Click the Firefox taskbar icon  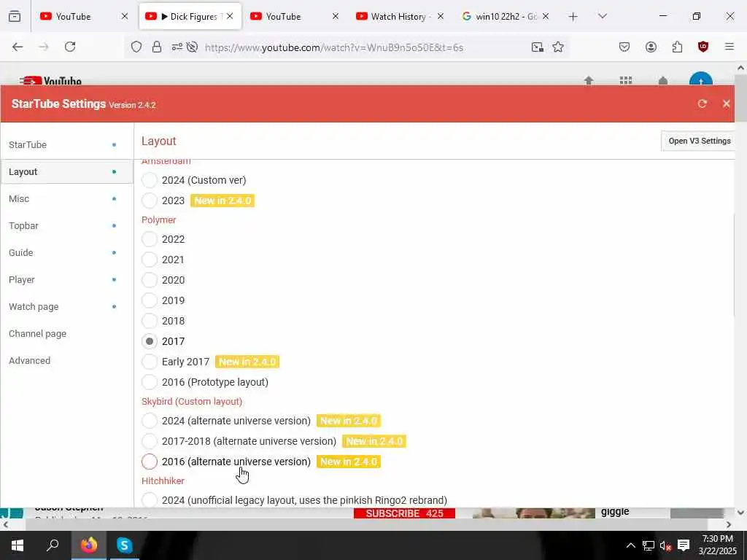coord(88,545)
